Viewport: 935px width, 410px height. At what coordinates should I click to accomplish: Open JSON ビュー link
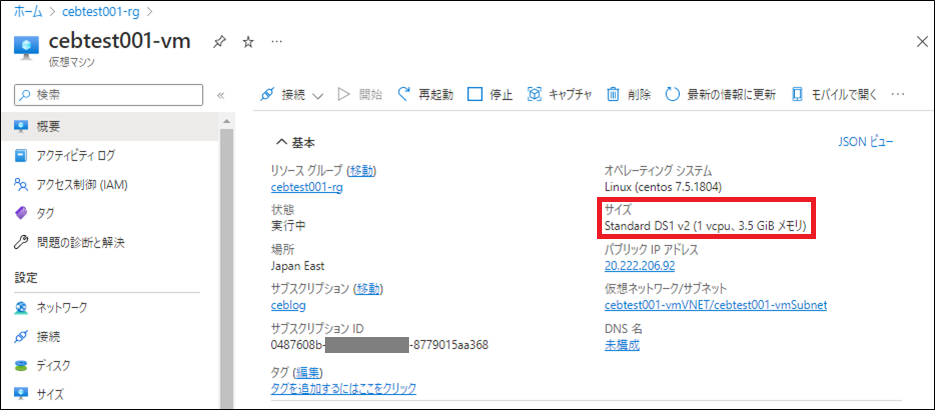click(866, 142)
